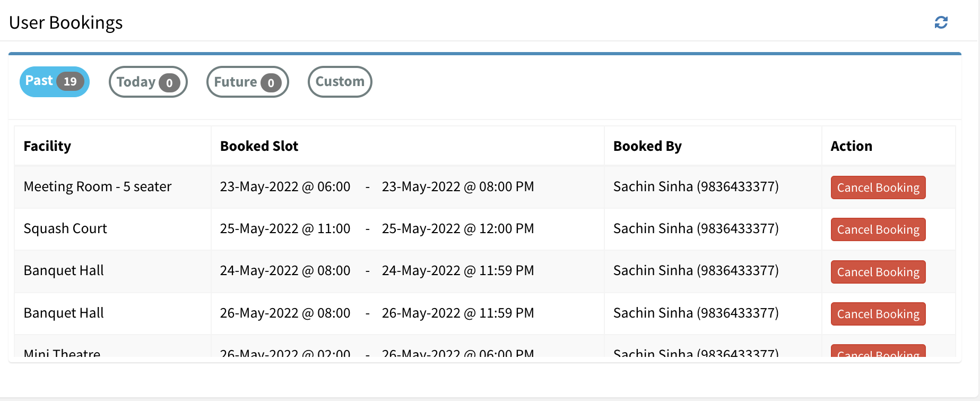Viewport: 980px width, 401px height.
Task: Click the Booked Slot column header
Action: coord(259,146)
